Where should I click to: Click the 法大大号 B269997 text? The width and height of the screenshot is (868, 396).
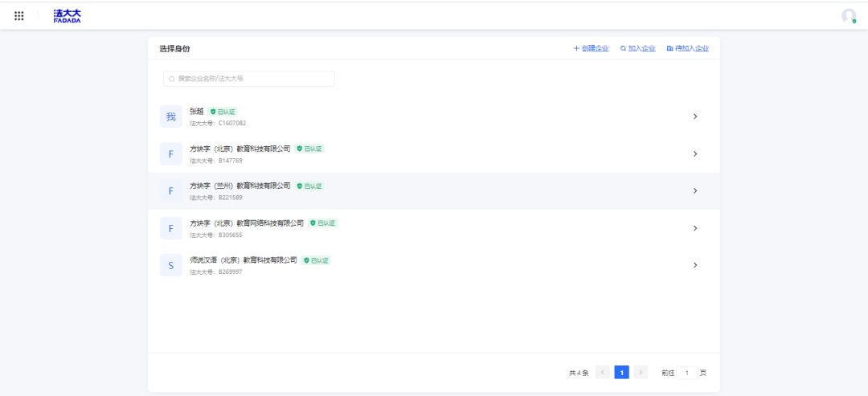click(x=216, y=272)
